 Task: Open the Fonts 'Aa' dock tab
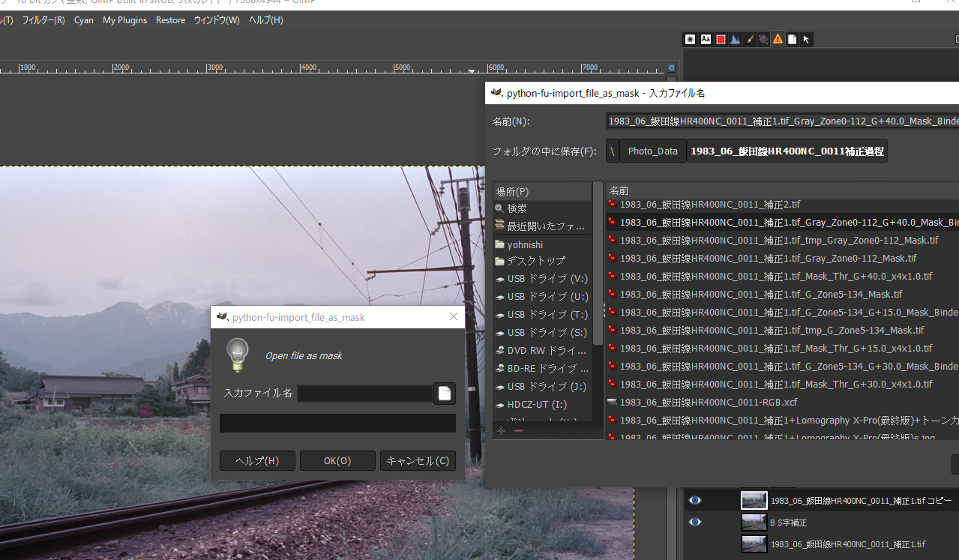(x=706, y=40)
